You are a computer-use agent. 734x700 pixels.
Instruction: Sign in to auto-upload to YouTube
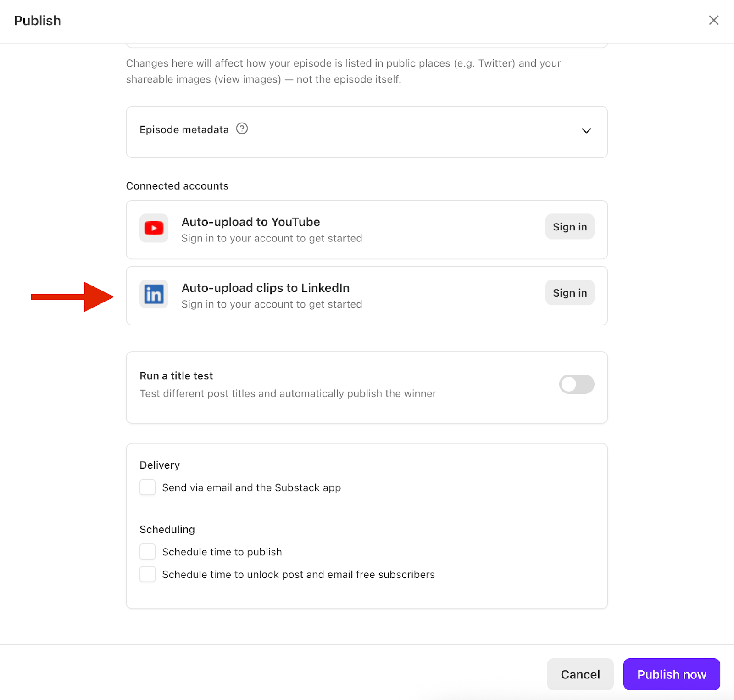tap(569, 226)
